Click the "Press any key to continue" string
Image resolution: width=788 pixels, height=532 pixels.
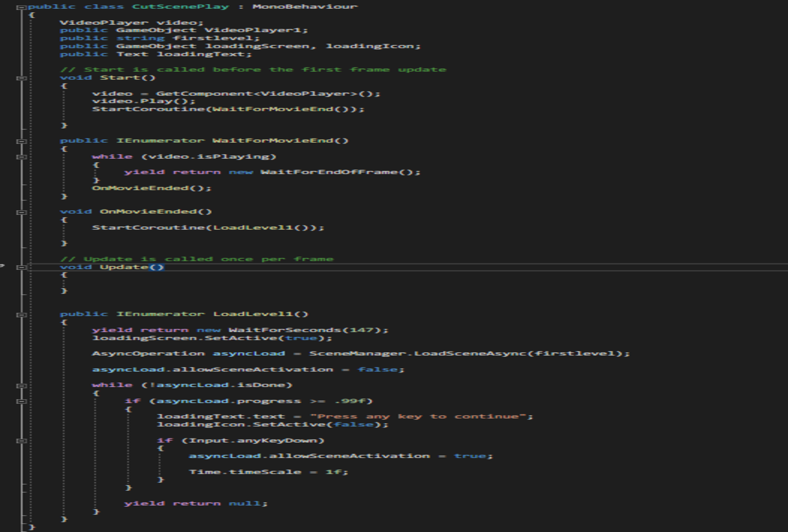(x=418, y=417)
